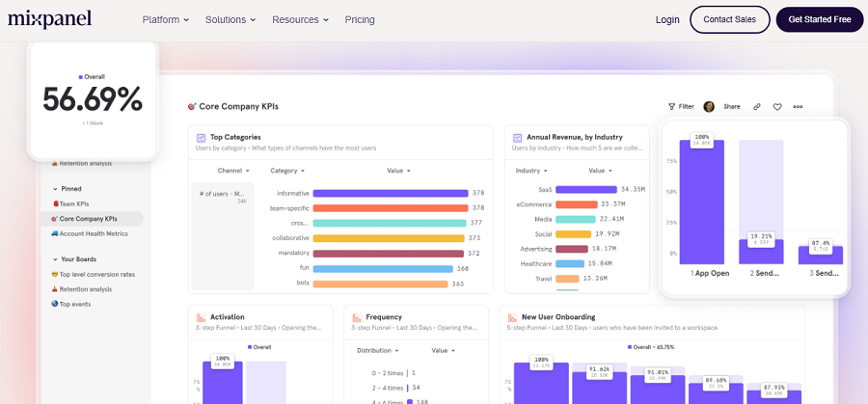
Task: Click the Frequency funnel icon
Action: 357,317
